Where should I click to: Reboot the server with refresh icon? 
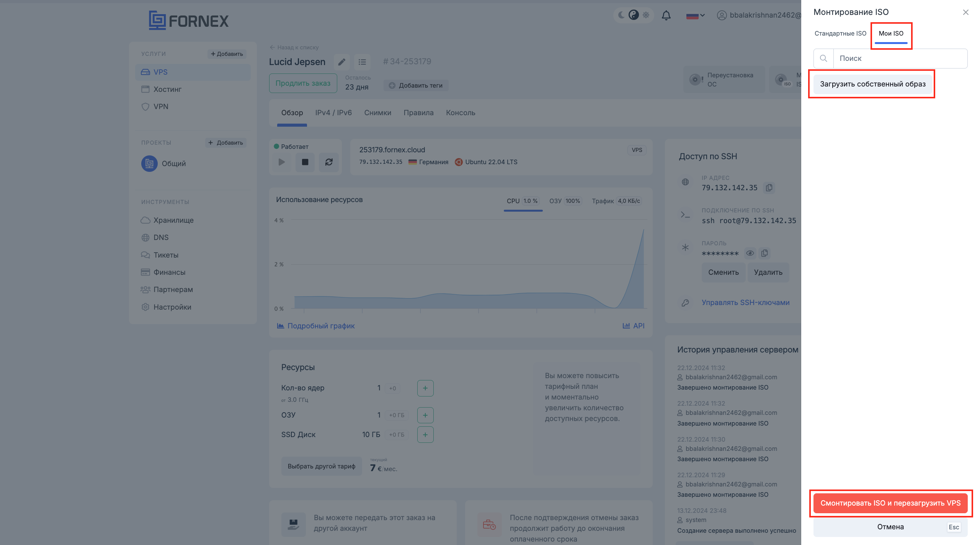click(x=329, y=162)
